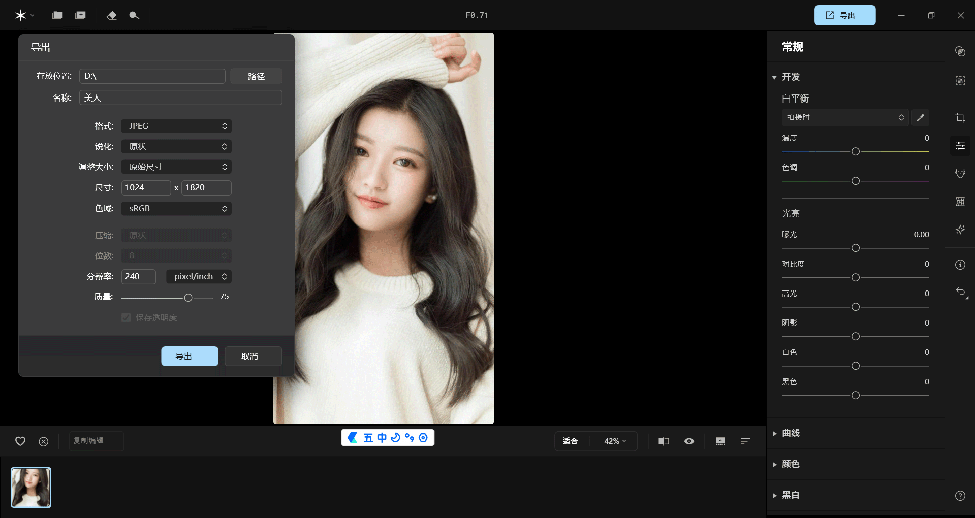The height and width of the screenshot is (518, 975).
Task: Click the 0.00 exposure value
Action: [x=922, y=234]
